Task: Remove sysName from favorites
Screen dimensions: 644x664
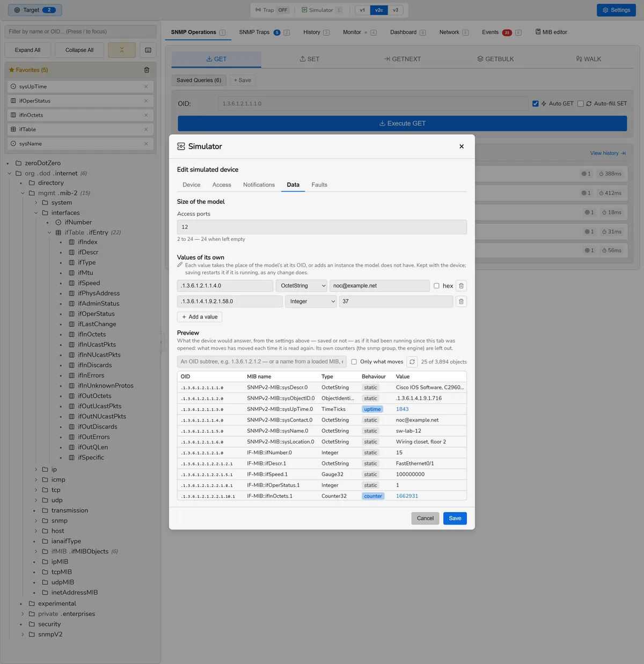Action: pos(146,144)
